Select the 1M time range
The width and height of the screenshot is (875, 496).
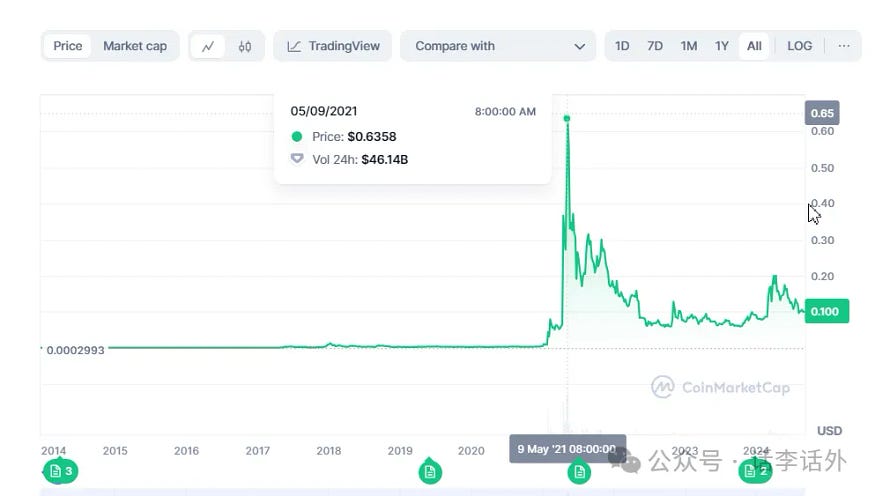[688, 46]
